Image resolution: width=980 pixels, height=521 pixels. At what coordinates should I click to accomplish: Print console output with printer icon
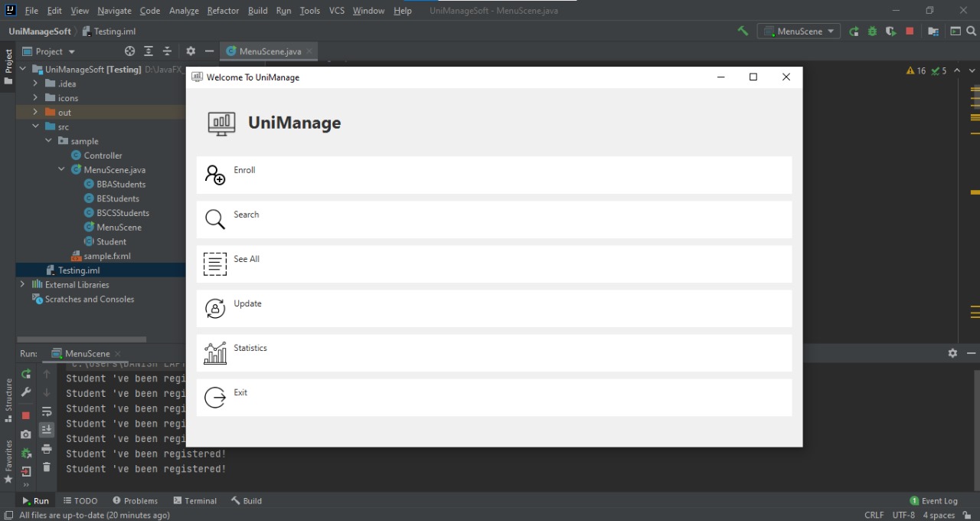(x=47, y=449)
